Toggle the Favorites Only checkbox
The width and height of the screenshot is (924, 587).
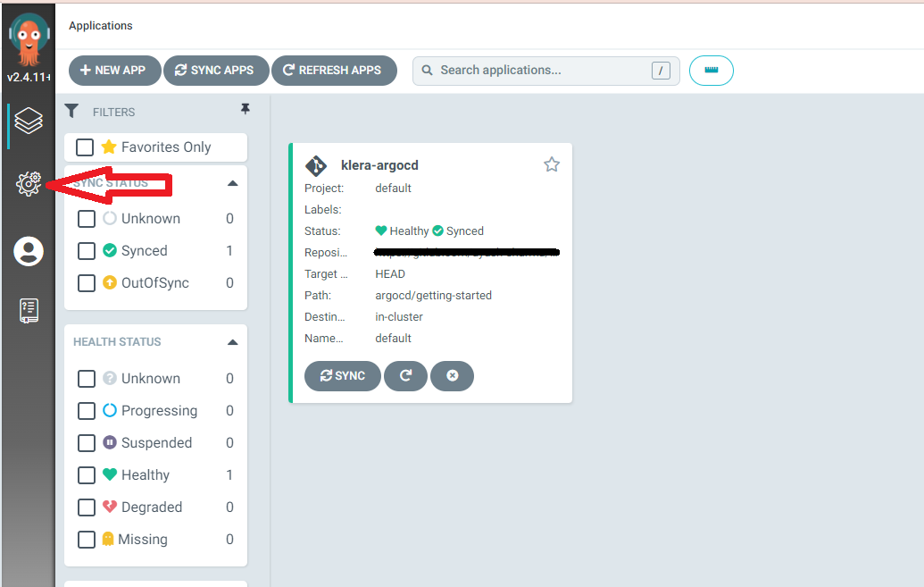(85, 147)
